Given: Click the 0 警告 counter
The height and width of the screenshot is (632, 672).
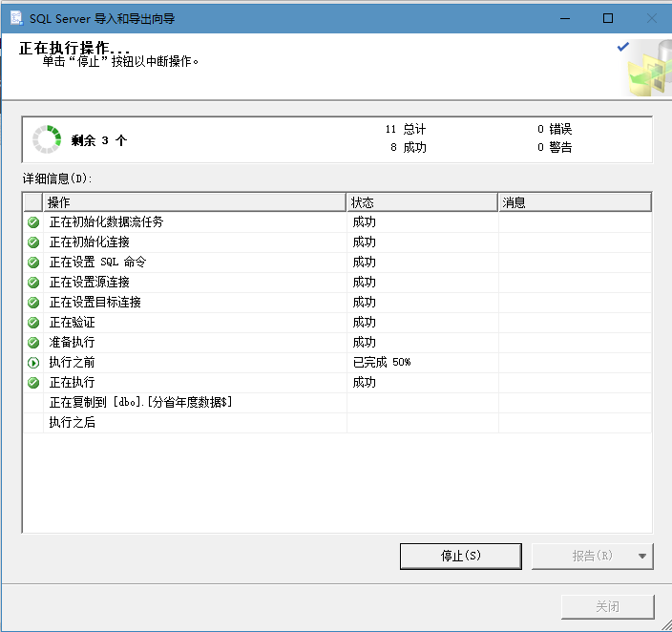Looking at the screenshot, I should click(555, 147).
